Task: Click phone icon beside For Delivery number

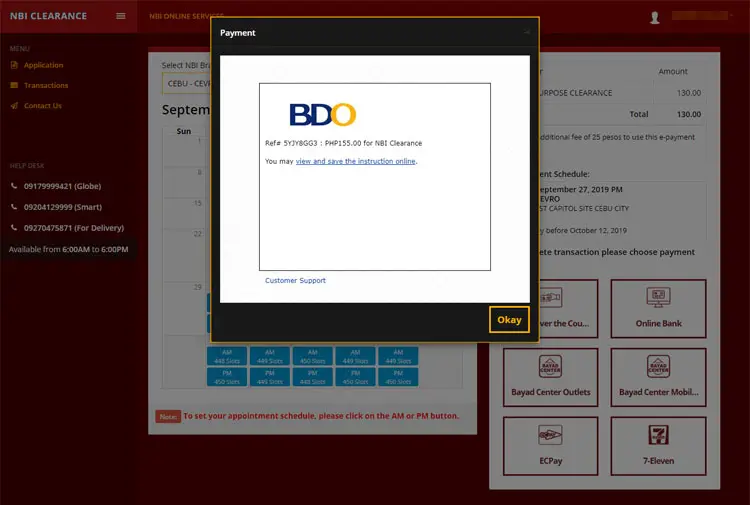Action: (14, 228)
